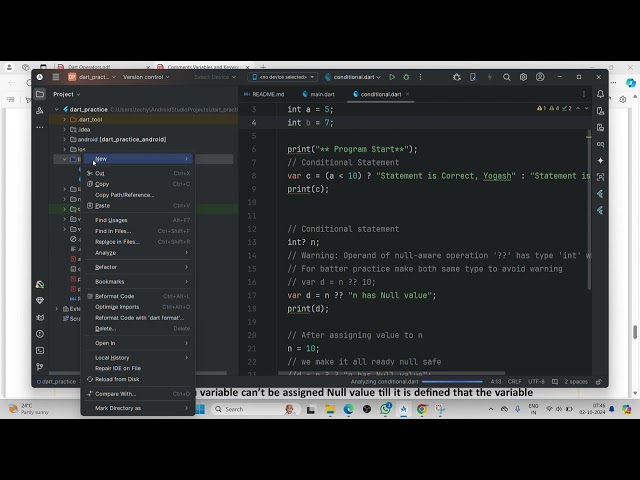Open the Terminal tool window icon

[40, 351]
